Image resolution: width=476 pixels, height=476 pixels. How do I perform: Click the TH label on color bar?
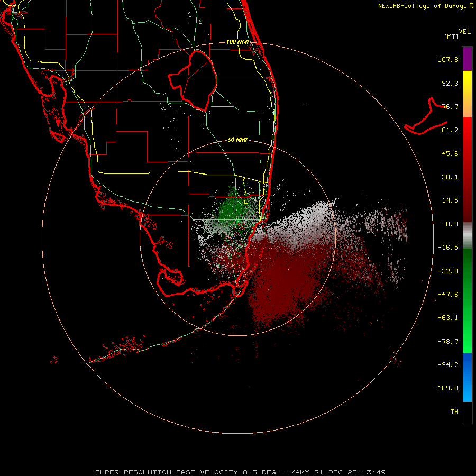click(x=454, y=411)
